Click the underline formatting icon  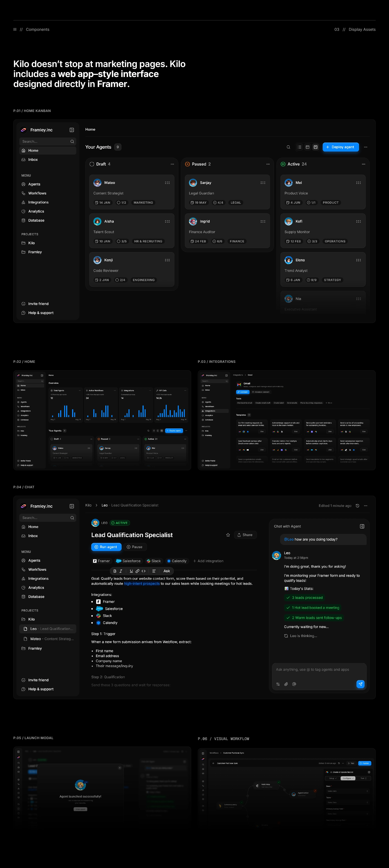pos(131,571)
